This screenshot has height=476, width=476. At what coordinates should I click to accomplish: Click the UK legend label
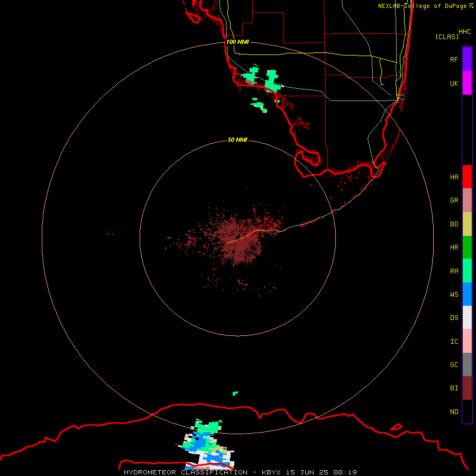point(454,83)
